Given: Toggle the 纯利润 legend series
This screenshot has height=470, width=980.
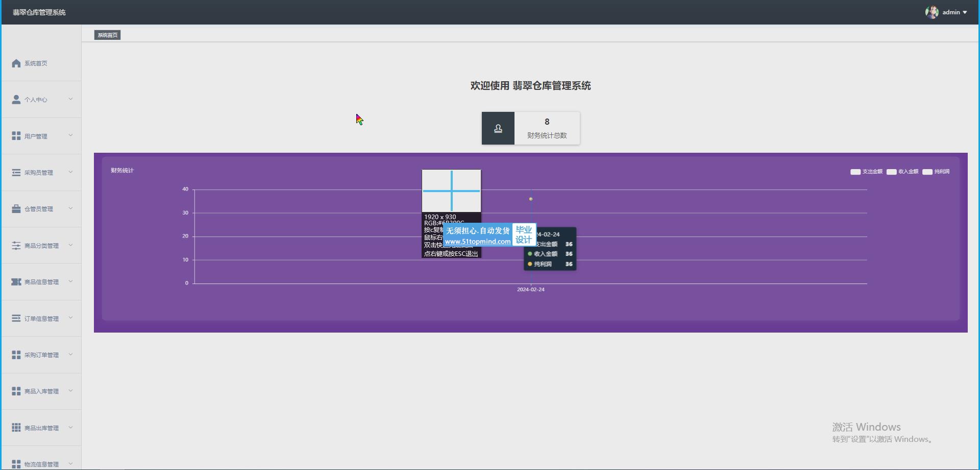Looking at the screenshot, I should coord(936,172).
